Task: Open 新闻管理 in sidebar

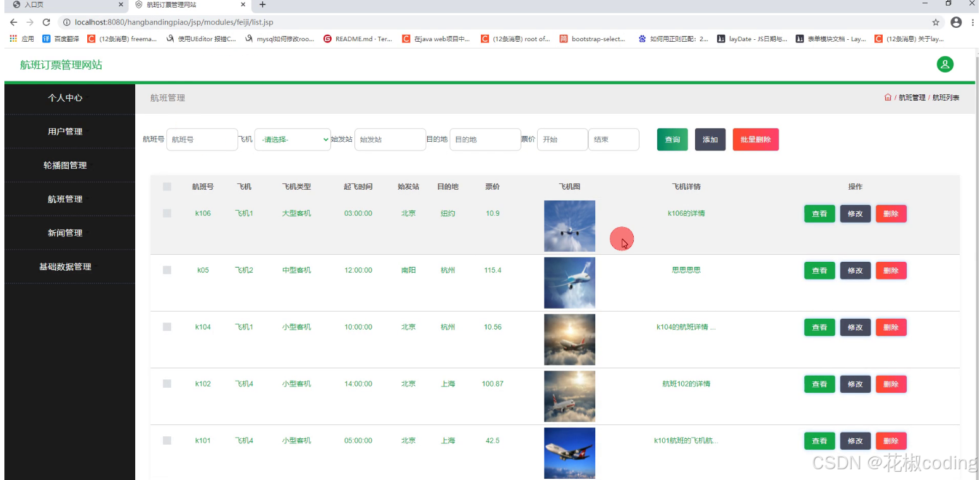Action: tap(65, 233)
